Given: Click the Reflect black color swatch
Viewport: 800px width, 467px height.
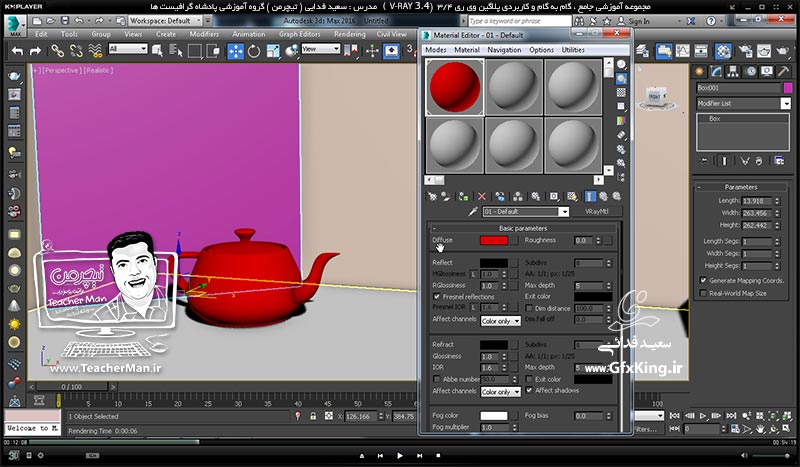Looking at the screenshot, I should tap(494, 263).
